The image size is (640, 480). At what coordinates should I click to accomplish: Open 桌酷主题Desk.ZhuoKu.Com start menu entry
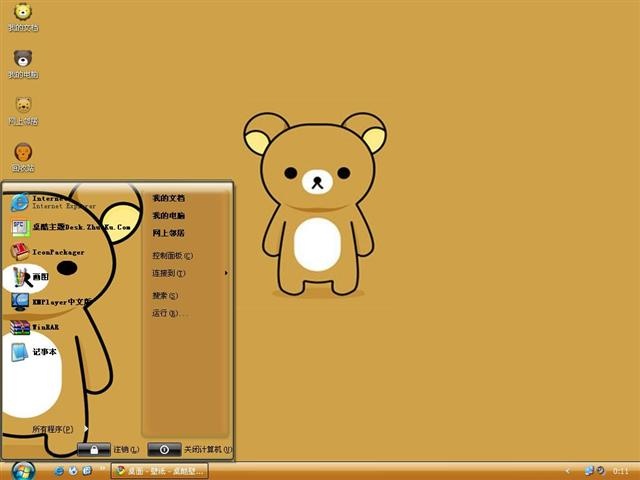click(x=70, y=227)
